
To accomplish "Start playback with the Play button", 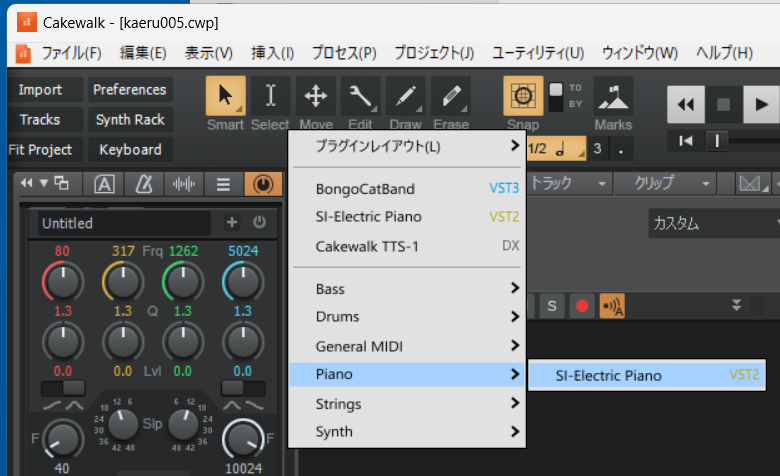I will [762, 104].
